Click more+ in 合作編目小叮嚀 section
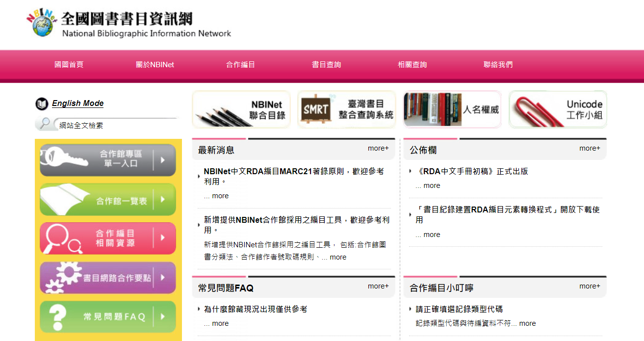644x341 pixels. point(590,286)
